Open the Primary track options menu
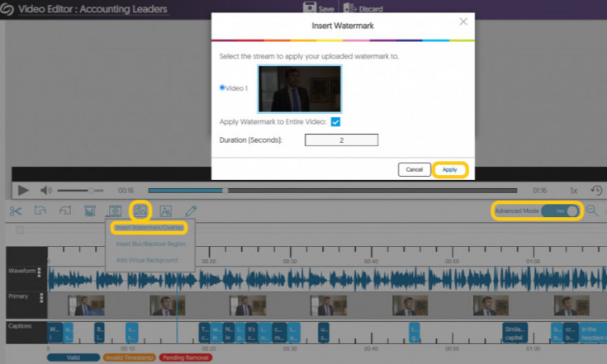This screenshot has height=364, width=607. [41, 297]
